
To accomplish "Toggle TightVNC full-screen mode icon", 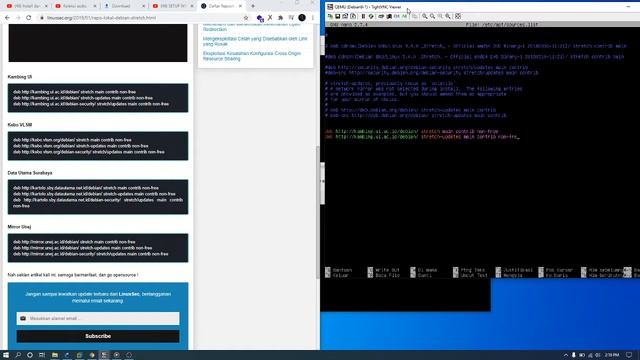I will (x=458, y=16).
